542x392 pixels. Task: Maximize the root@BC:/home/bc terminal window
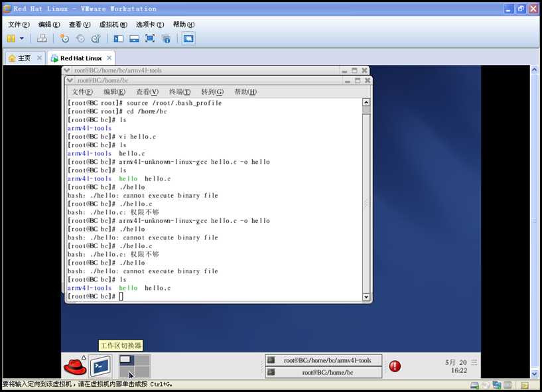358,80
